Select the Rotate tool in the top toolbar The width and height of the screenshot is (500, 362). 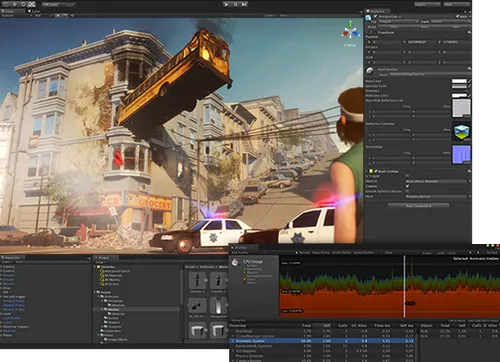coord(23,4)
